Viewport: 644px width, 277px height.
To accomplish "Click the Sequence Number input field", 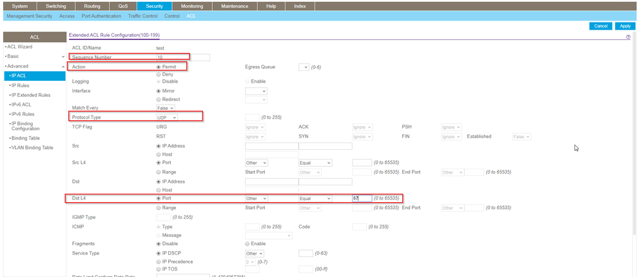I will [182, 57].
